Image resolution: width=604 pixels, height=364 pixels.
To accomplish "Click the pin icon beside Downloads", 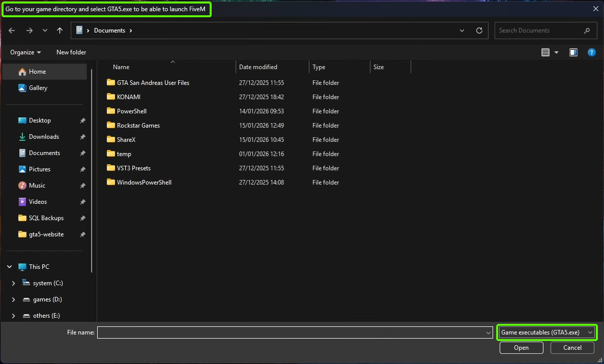I will [82, 137].
